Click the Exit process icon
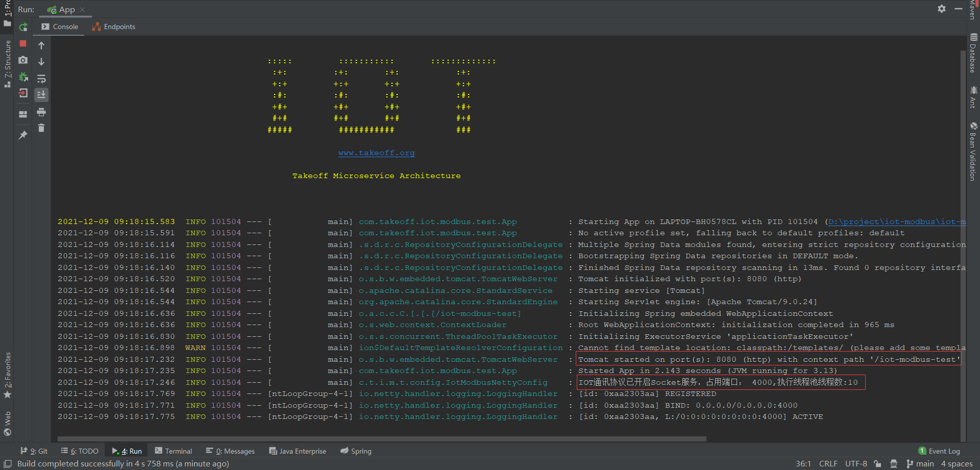The image size is (980, 470). pos(23,93)
